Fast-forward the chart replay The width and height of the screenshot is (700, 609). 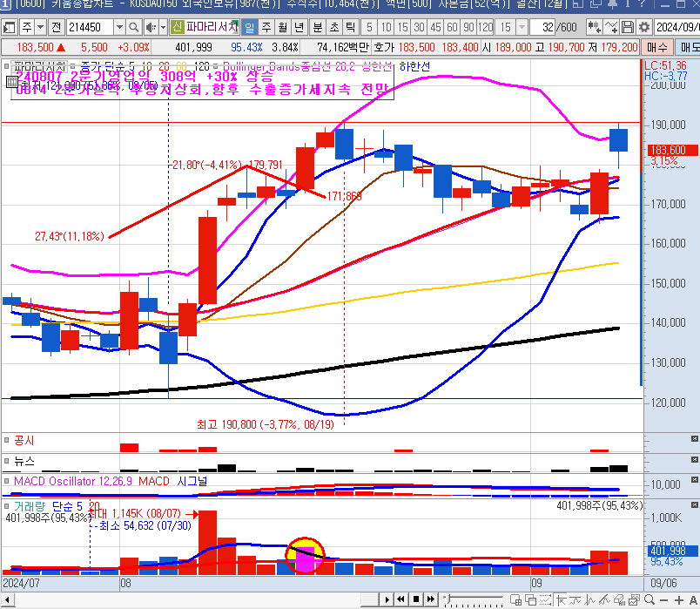pyautogui.click(x=431, y=599)
